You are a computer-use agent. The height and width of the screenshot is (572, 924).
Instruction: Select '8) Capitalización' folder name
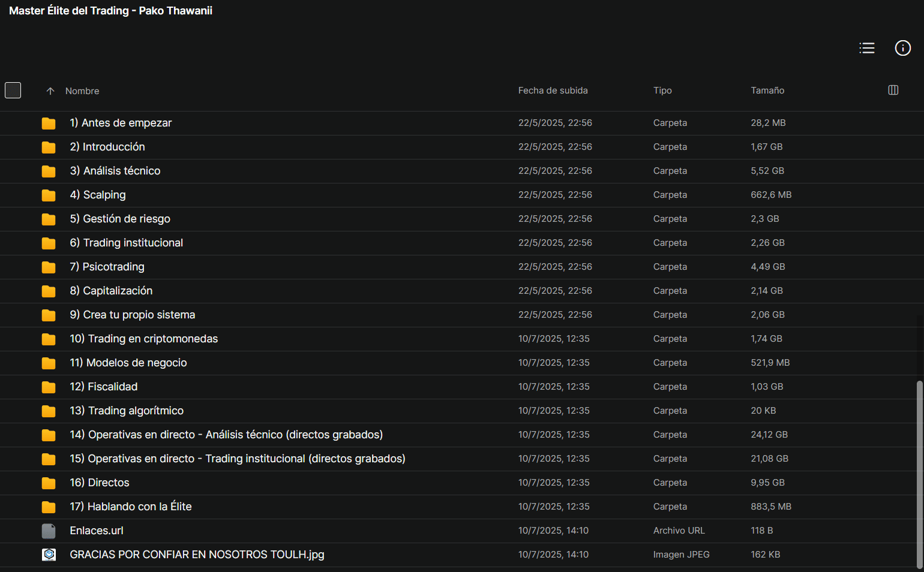pyautogui.click(x=111, y=291)
